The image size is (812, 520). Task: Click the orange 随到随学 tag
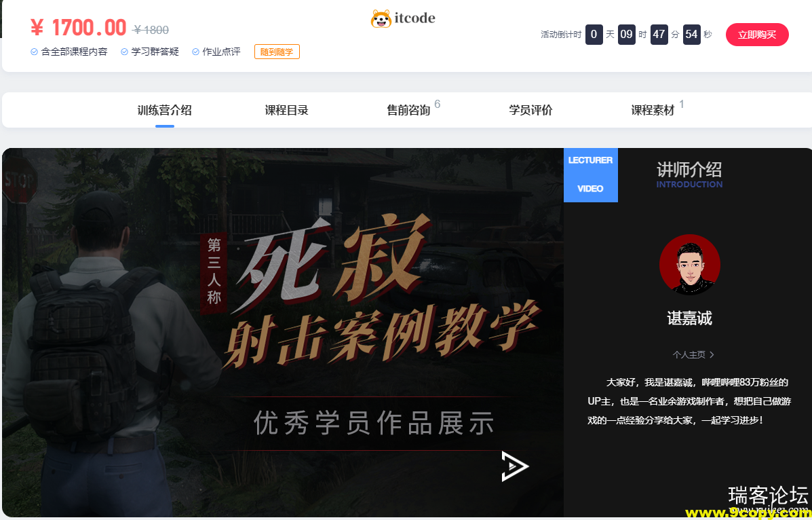277,51
